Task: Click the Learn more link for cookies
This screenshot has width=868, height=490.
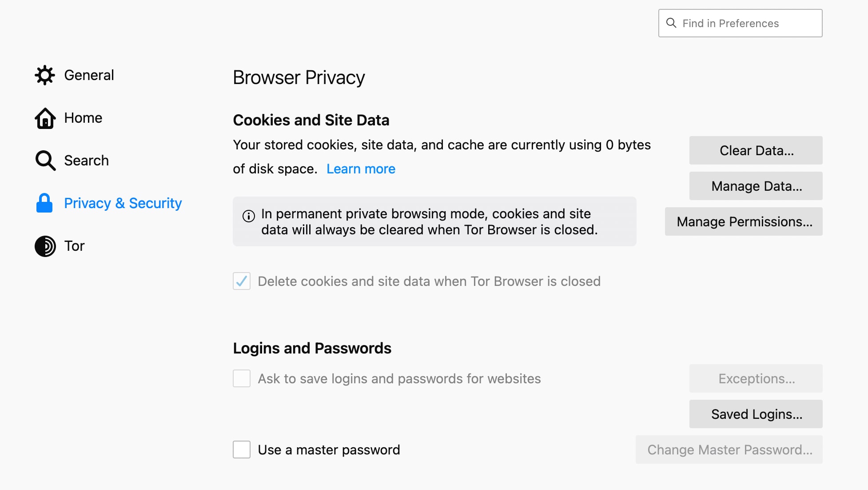Action: [x=361, y=169]
